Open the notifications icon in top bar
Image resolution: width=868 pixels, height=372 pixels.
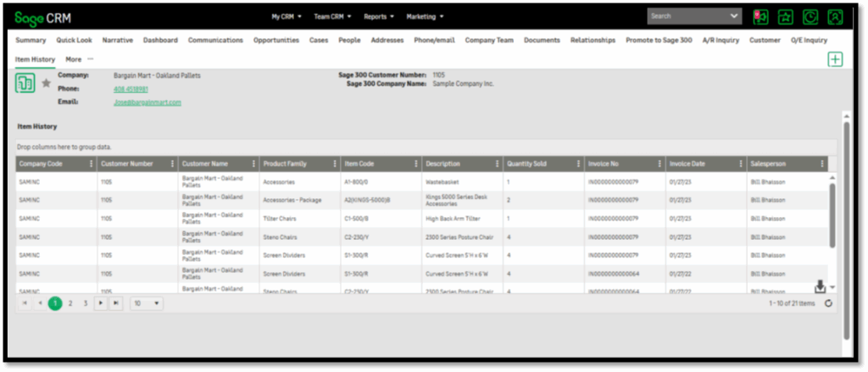[760, 17]
